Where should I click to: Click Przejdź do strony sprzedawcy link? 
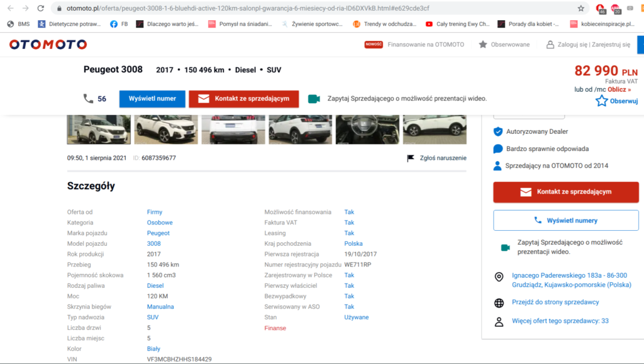click(x=555, y=302)
